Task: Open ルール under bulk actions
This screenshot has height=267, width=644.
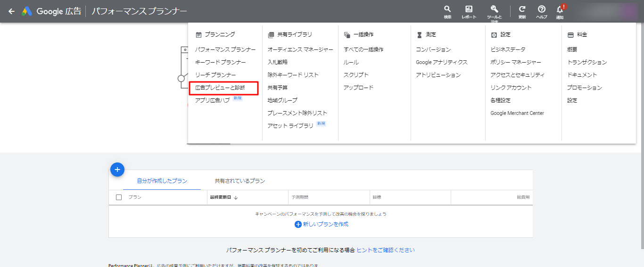Action: click(351, 62)
